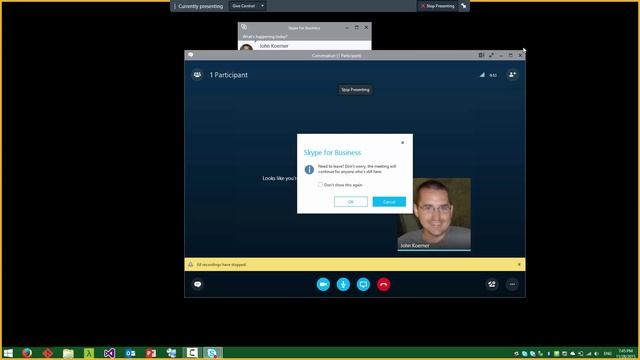Click Stop Presenting inside the conversation window
The width and height of the screenshot is (640, 360).
(x=355, y=90)
